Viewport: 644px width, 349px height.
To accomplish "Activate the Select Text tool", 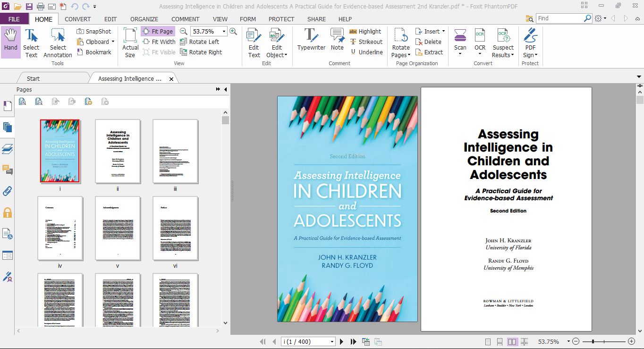I will tap(31, 43).
